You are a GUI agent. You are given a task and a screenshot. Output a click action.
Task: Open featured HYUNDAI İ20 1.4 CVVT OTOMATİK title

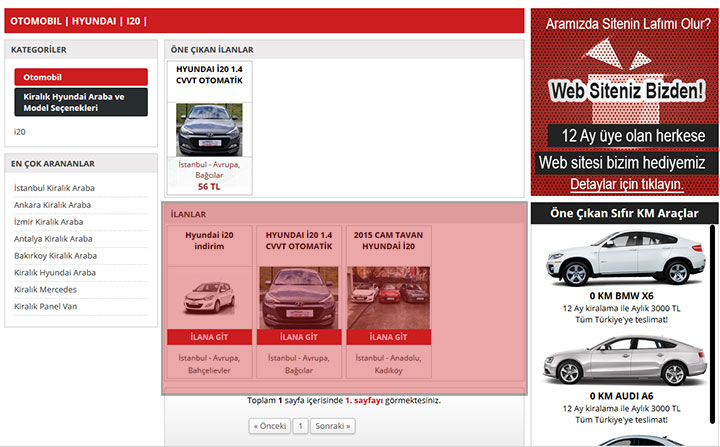[209, 75]
